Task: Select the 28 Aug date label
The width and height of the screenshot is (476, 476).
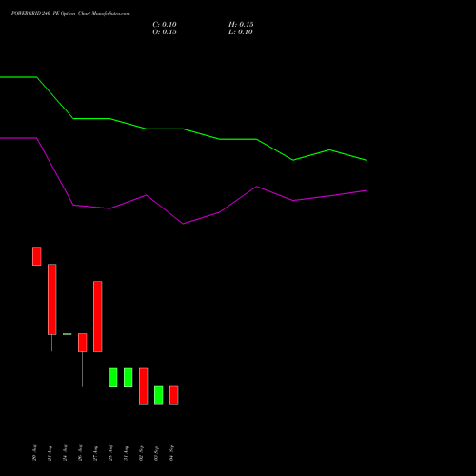Action: click(110, 452)
